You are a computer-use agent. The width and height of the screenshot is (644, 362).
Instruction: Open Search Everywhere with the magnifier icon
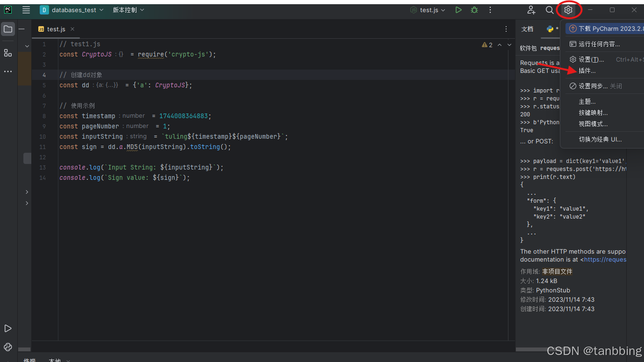click(x=550, y=9)
